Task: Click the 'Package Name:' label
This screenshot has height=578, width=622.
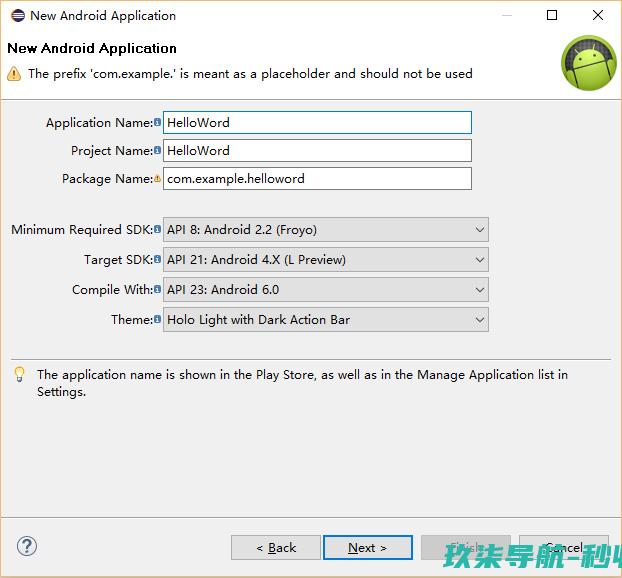Action: pos(108,179)
